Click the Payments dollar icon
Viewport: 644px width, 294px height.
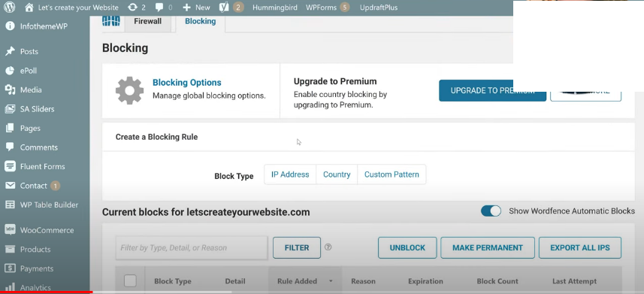click(x=10, y=268)
